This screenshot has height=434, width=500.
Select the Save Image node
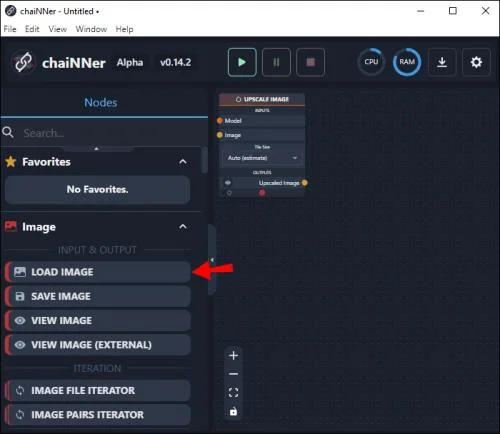[x=98, y=296]
